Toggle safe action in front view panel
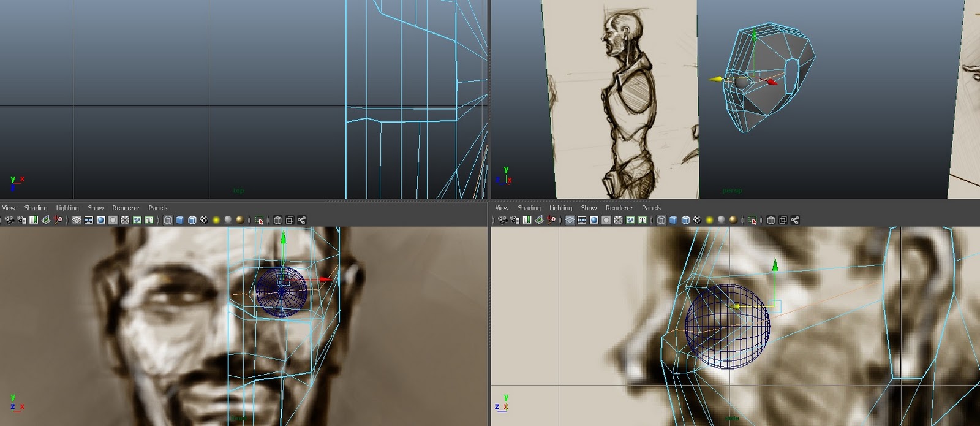This screenshot has width=980, height=426. pos(137,220)
